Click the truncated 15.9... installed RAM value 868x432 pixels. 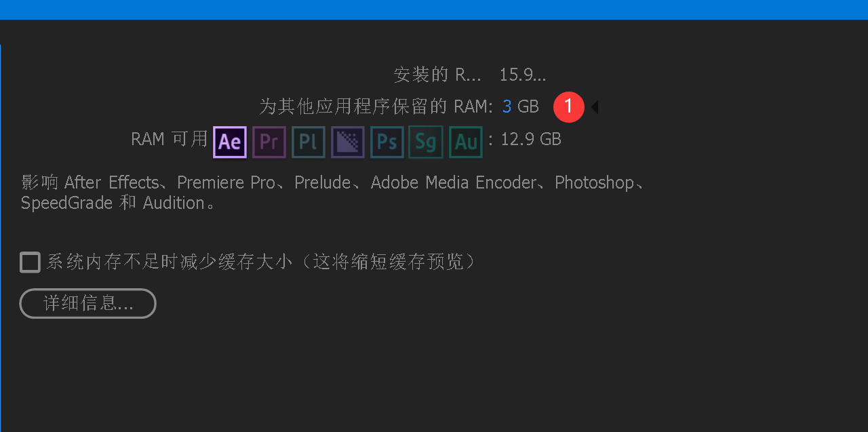click(522, 75)
